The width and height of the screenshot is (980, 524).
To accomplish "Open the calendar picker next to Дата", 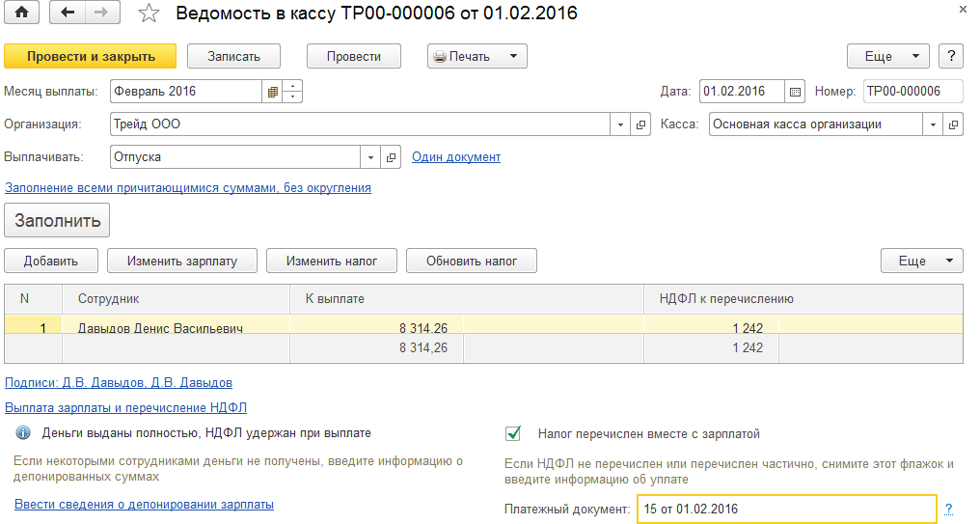I will coord(796,93).
